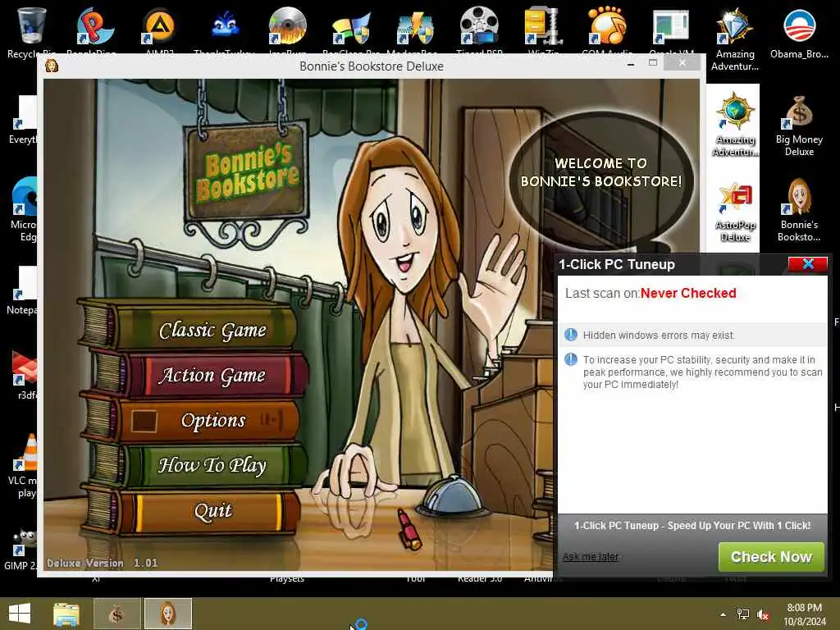Open the Options book menu
The image size is (840, 630).
point(212,420)
